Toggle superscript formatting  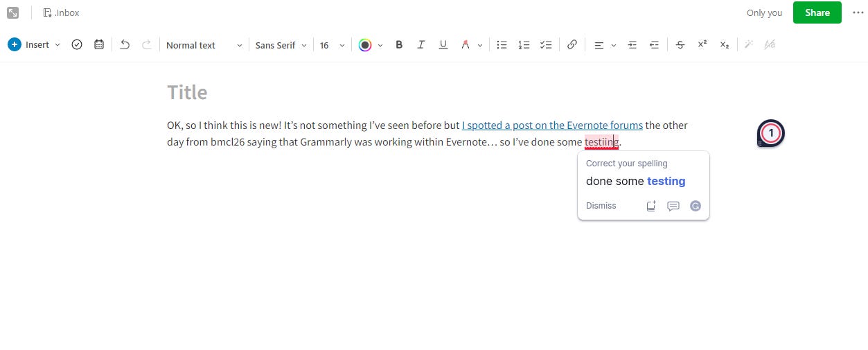point(702,44)
